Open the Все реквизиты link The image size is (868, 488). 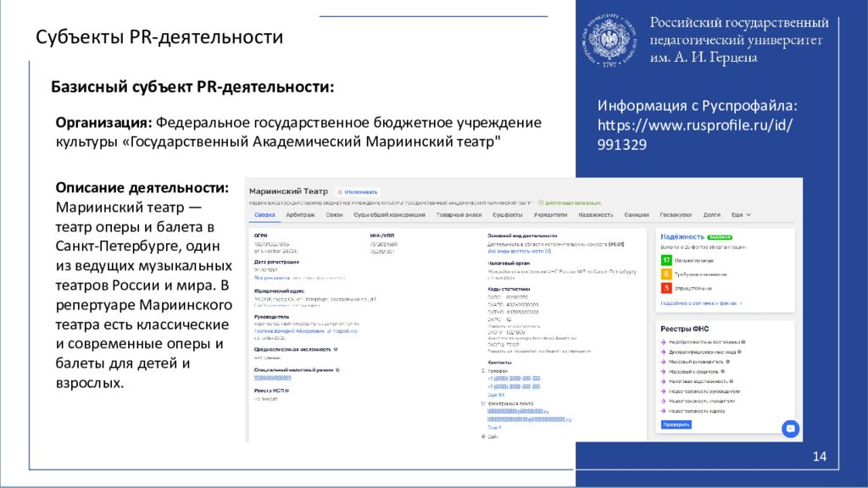[x=272, y=278]
